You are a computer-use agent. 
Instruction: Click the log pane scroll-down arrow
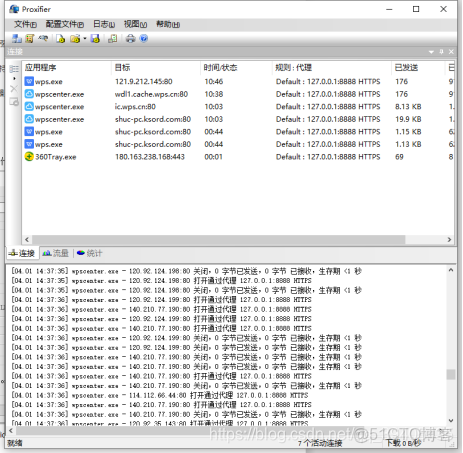[x=451, y=421]
